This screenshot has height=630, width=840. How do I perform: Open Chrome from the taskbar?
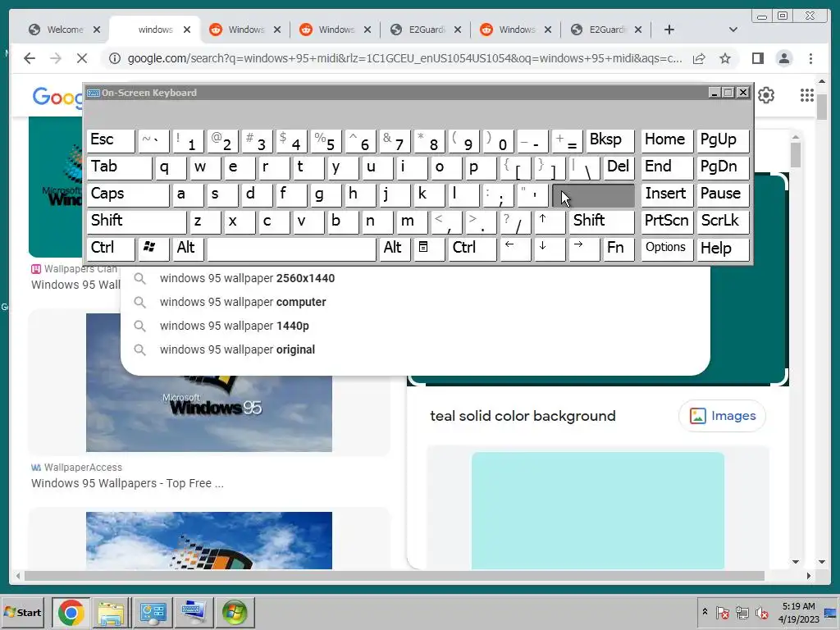pos(71,612)
